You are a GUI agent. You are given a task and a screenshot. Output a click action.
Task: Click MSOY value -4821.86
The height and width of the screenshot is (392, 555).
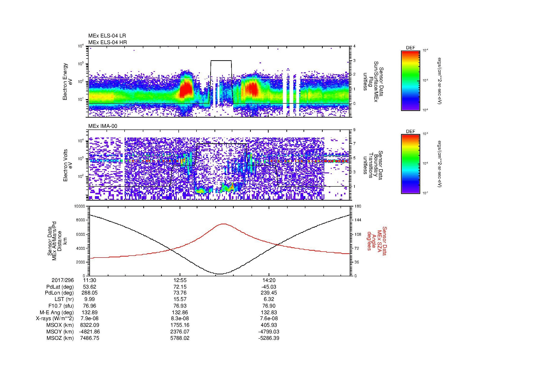(89, 332)
